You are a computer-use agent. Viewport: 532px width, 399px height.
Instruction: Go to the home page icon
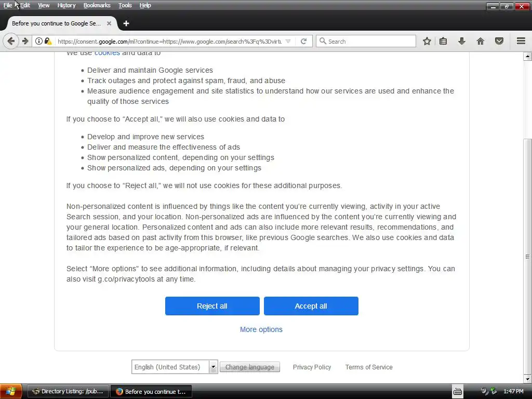click(x=481, y=42)
